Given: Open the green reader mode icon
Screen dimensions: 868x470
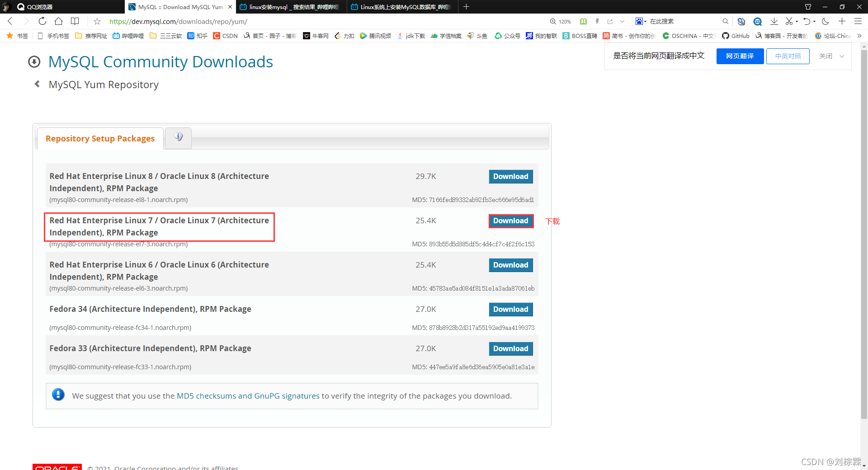Looking at the screenshot, I should 583,21.
